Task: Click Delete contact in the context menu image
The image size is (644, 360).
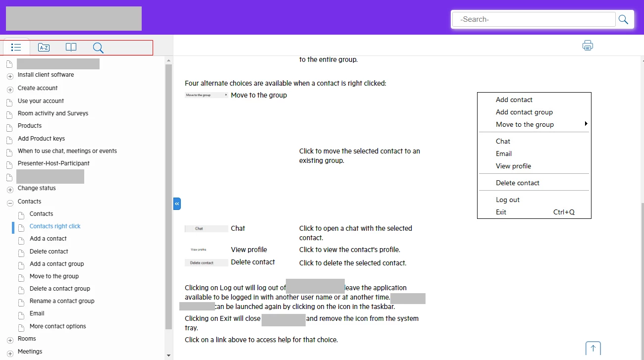Action: click(x=518, y=183)
